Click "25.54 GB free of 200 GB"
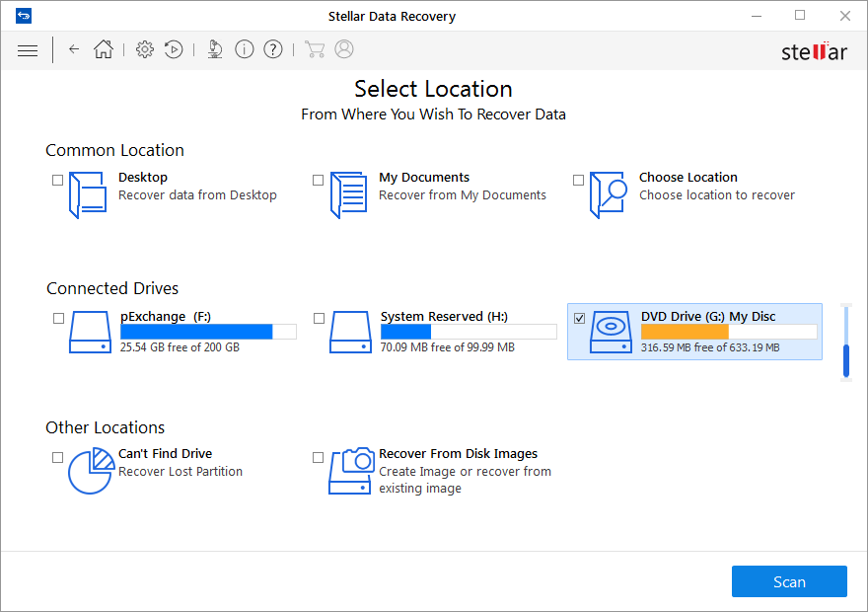Viewport: 868px width, 612px height. coord(180,347)
